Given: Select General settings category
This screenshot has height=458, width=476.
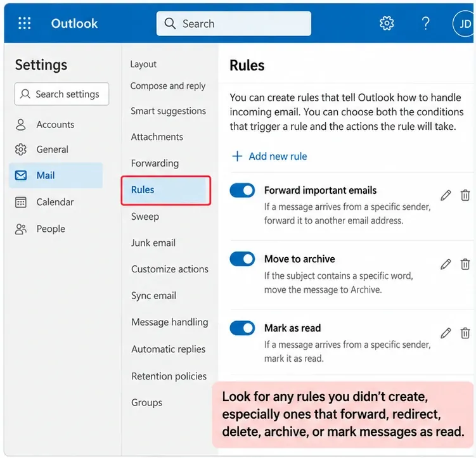Looking at the screenshot, I should (56, 149).
